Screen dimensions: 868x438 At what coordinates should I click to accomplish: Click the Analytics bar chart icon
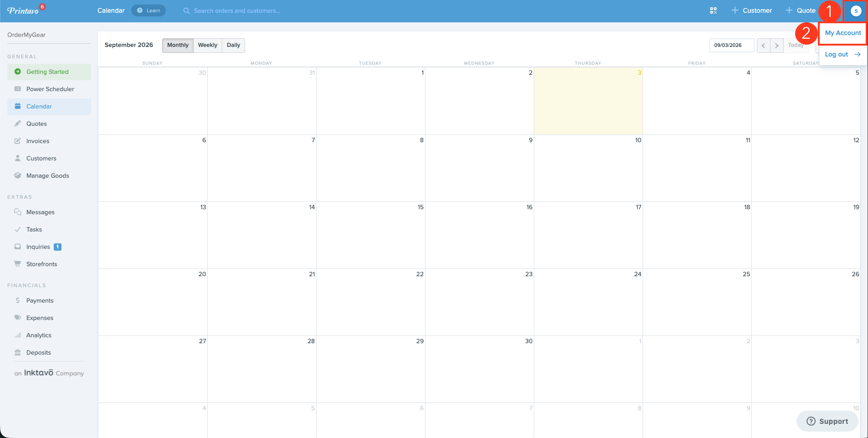click(18, 335)
